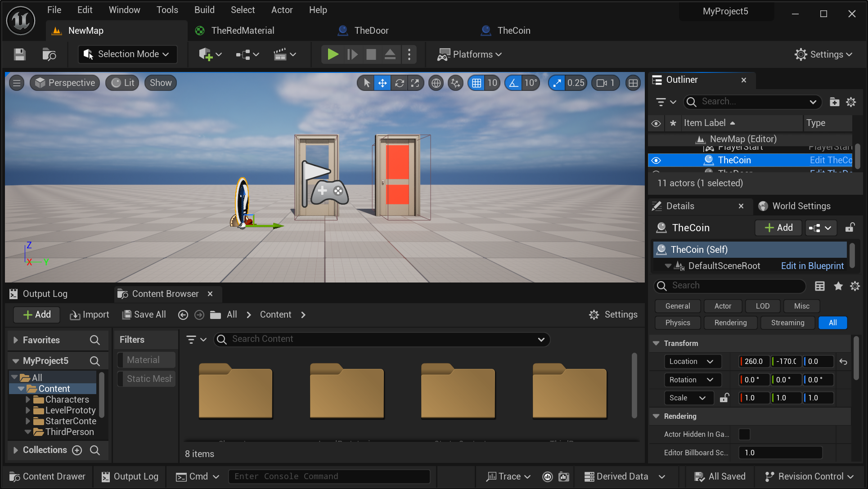Toggle the Material filter in Content Browser
This screenshot has height=489, width=868.
pyautogui.click(x=147, y=360)
